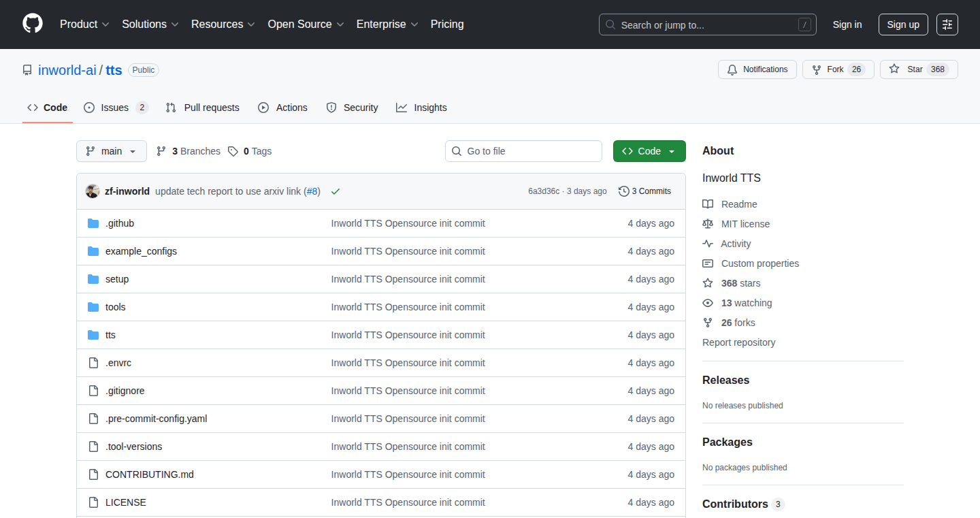
Task: Click the Public visibility badge
Action: (x=144, y=70)
